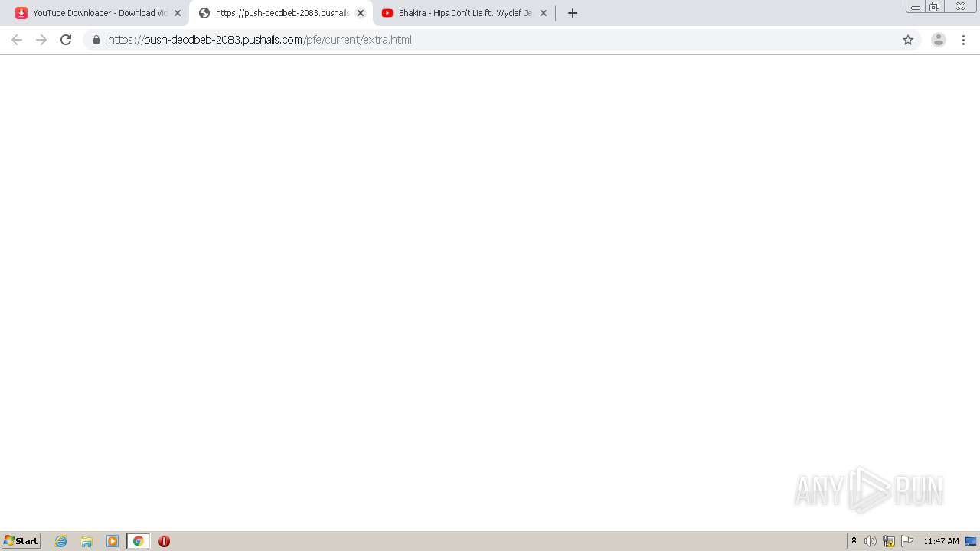Close the YouTube Downloader tab
The width and height of the screenshot is (980, 551).
(x=178, y=13)
